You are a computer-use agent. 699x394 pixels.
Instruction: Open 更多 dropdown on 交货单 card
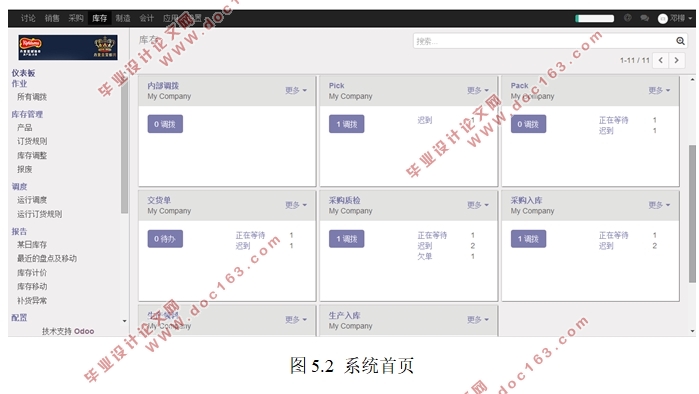pyautogui.click(x=296, y=205)
